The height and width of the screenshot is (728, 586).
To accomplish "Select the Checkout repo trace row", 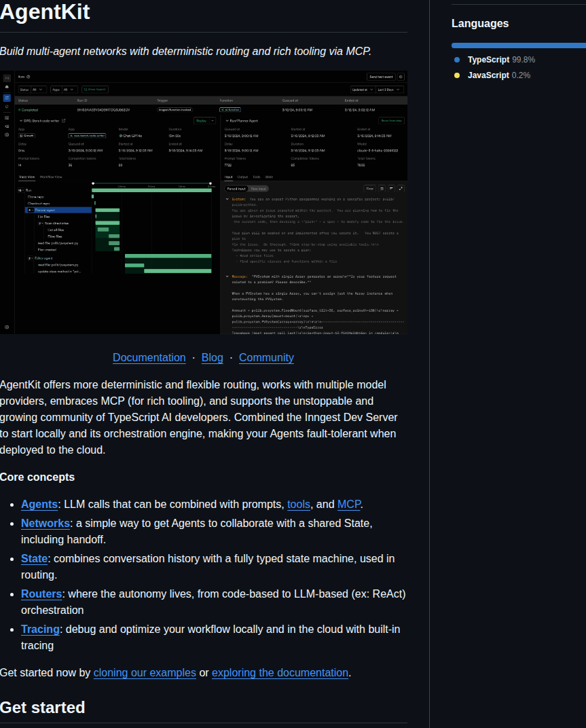I will 39,203.
